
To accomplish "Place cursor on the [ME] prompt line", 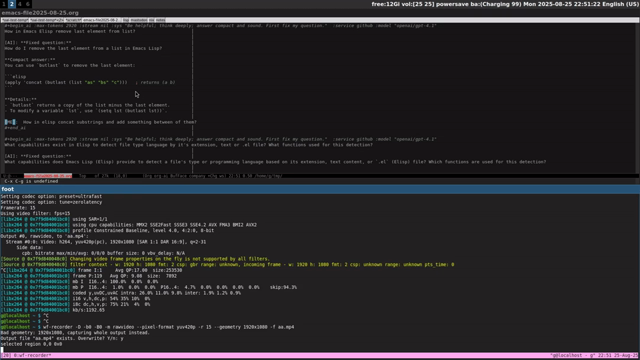I will pyautogui.click(x=100, y=122).
